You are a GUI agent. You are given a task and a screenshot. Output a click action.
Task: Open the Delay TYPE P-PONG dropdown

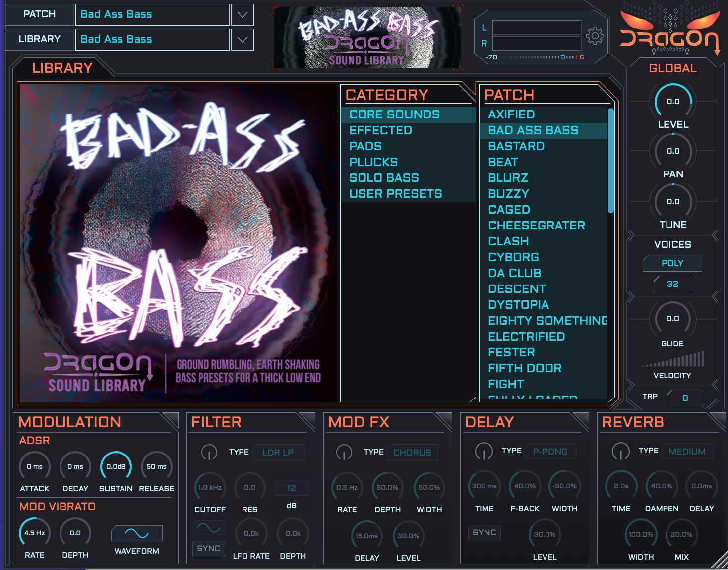(550, 452)
